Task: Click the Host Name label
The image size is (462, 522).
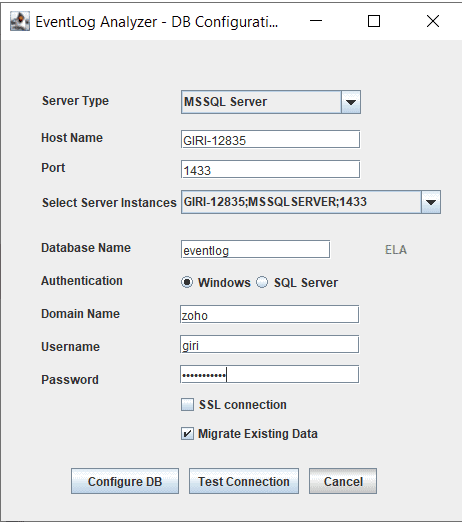Action: point(72,138)
